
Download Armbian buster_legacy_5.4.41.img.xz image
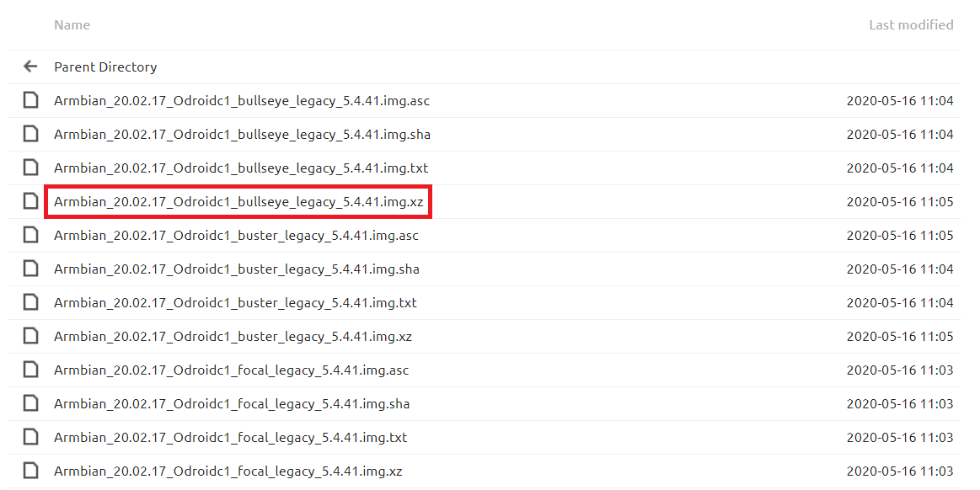[233, 337]
